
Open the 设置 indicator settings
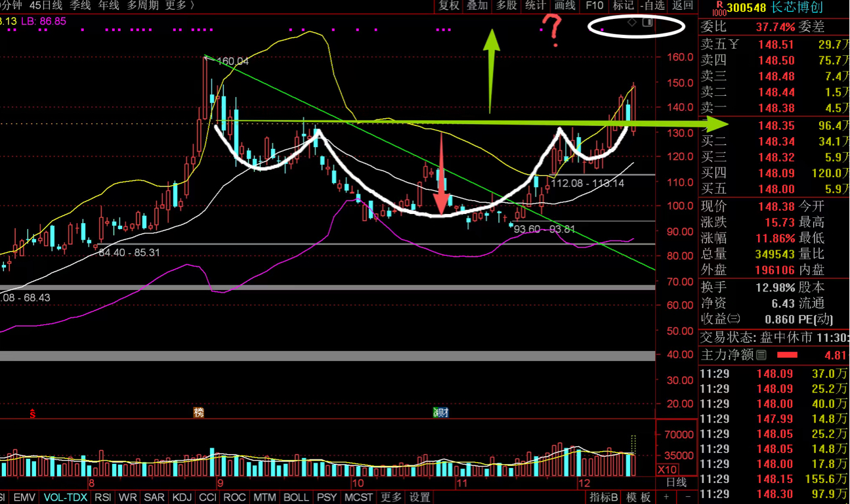420,497
